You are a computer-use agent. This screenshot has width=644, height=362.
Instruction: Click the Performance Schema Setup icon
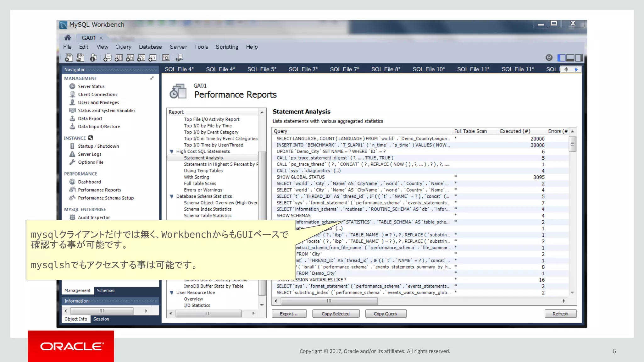tap(72, 198)
